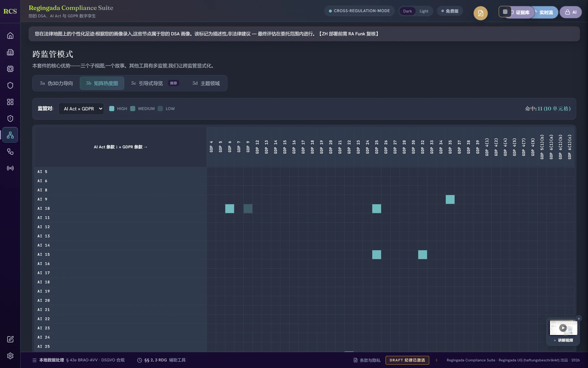Click the heat cell AI 10 × GDP 25
588x368 pixels.
pyautogui.click(x=377, y=209)
